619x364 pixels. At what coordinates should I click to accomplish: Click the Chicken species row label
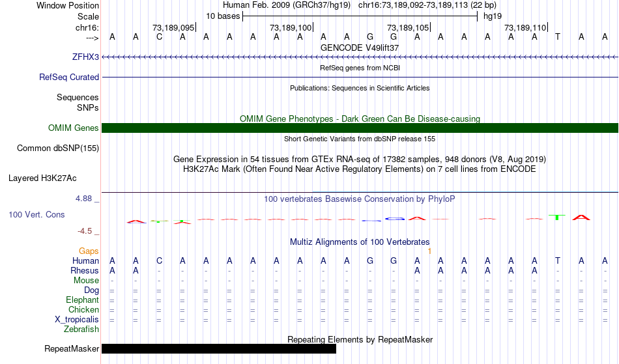[x=83, y=309]
